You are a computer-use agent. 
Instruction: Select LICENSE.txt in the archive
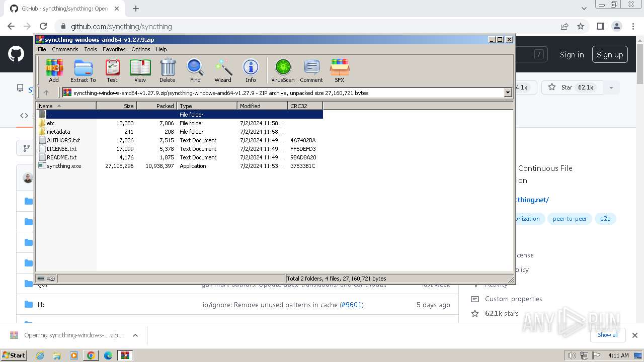61,149
